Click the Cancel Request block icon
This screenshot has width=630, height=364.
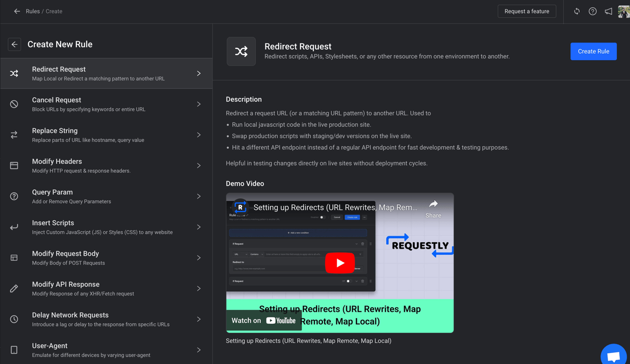(x=14, y=104)
